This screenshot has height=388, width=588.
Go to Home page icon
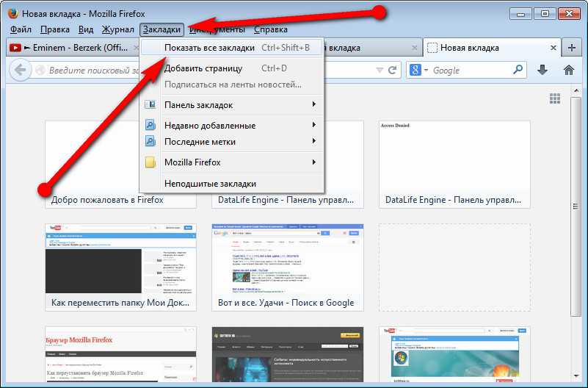point(568,70)
